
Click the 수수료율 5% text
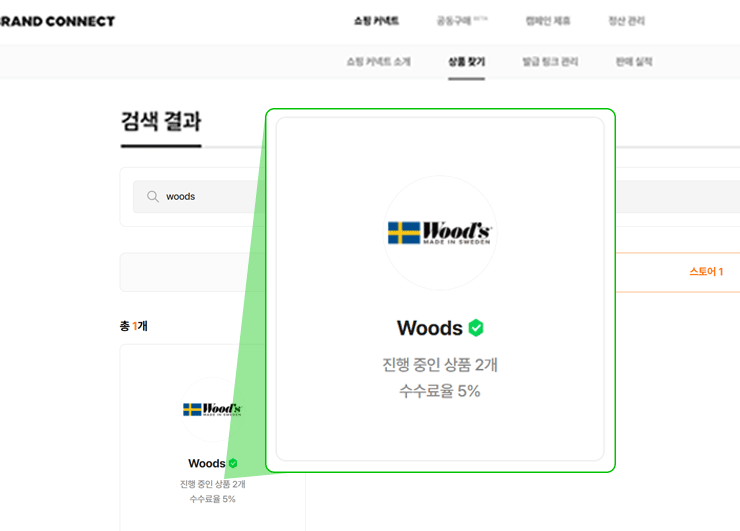pyautogui.click(x=212, y=499)
